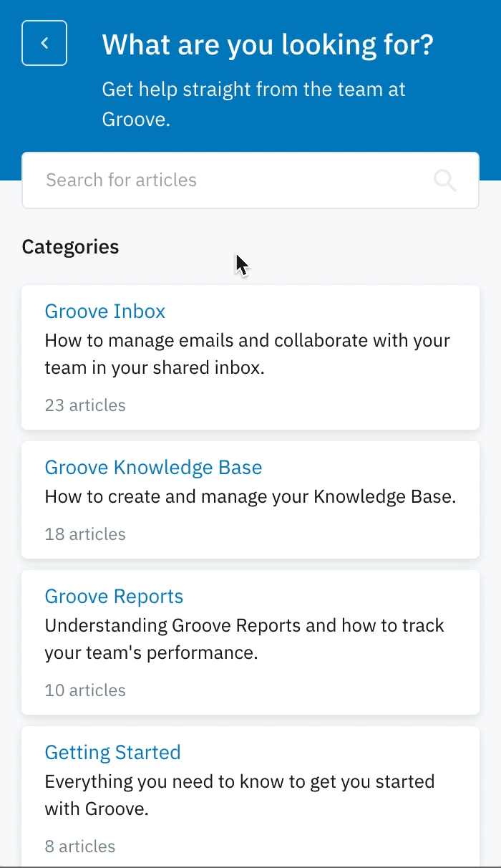Image resolution: width=501 pixels, height=868 pixels.
Task: Open the Groove Knowledge Base category
Action: click(153, 467)
